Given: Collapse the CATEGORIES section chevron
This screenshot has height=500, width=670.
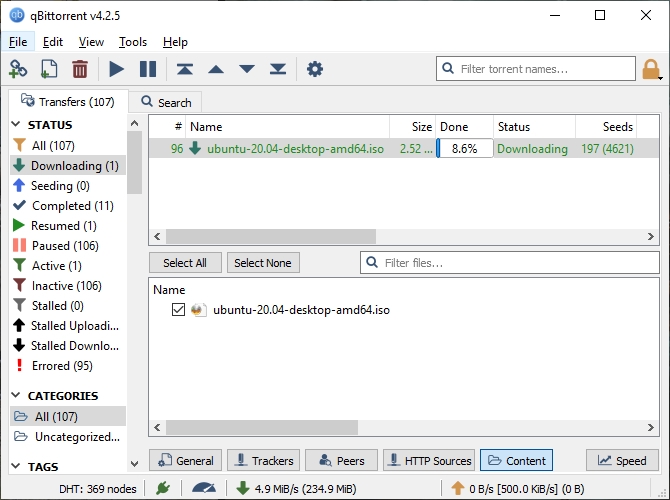Looking at the screenshot, I should point(16,395).
